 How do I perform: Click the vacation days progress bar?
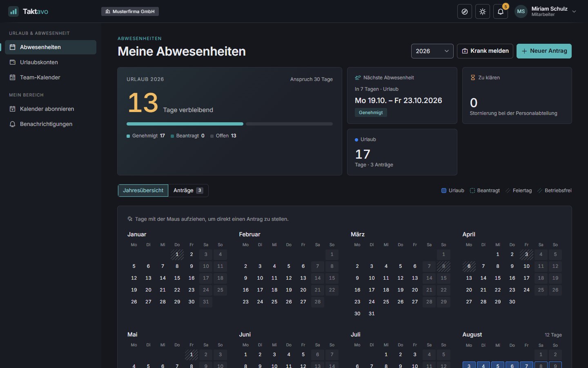point(229,124)
